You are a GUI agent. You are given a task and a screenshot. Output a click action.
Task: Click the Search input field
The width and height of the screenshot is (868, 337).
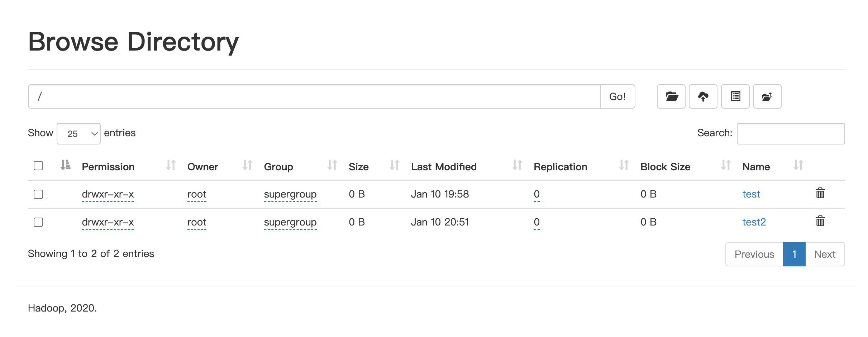tap(791, 134)
